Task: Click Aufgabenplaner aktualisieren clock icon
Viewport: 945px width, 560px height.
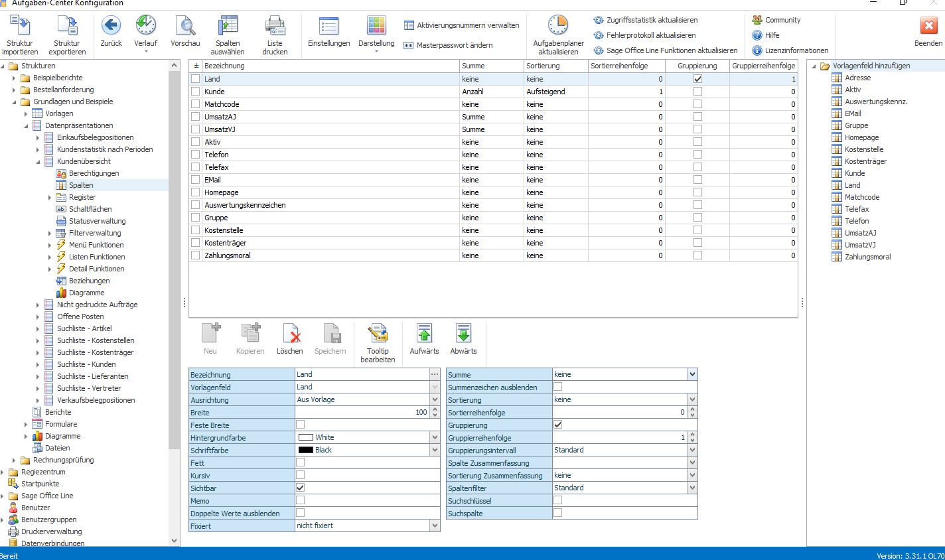Action: [558, 26]
